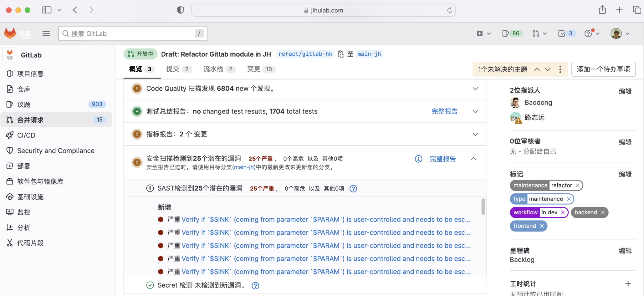644x296 pixels.
Task: Go back in Safari history
Action: click(x=75, y=10)
